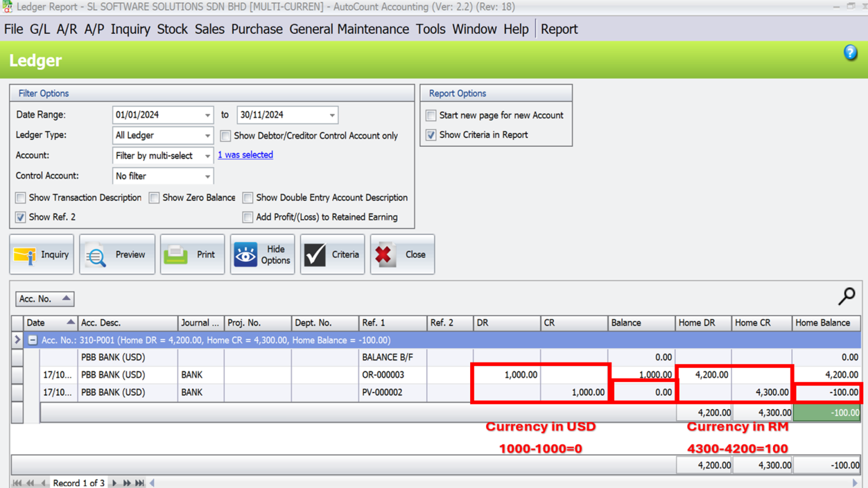Viewport: 868px width, 488px height.
Task: Select the OR-000003 reference cell
Action: click(393, 375)
